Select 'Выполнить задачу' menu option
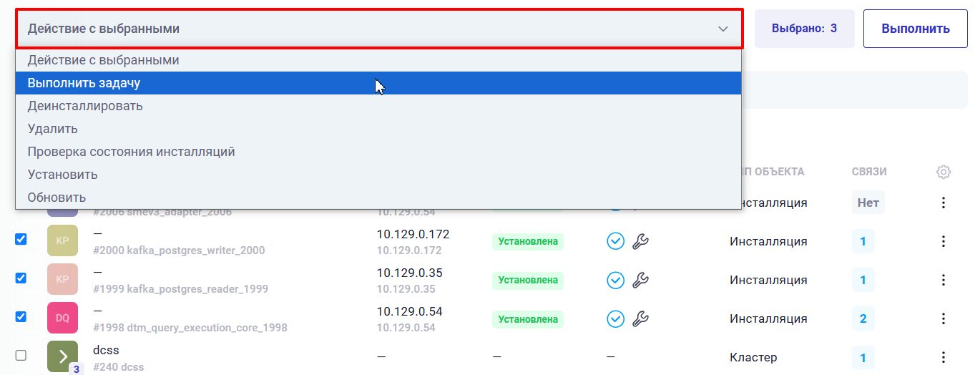 coord(84,83)
